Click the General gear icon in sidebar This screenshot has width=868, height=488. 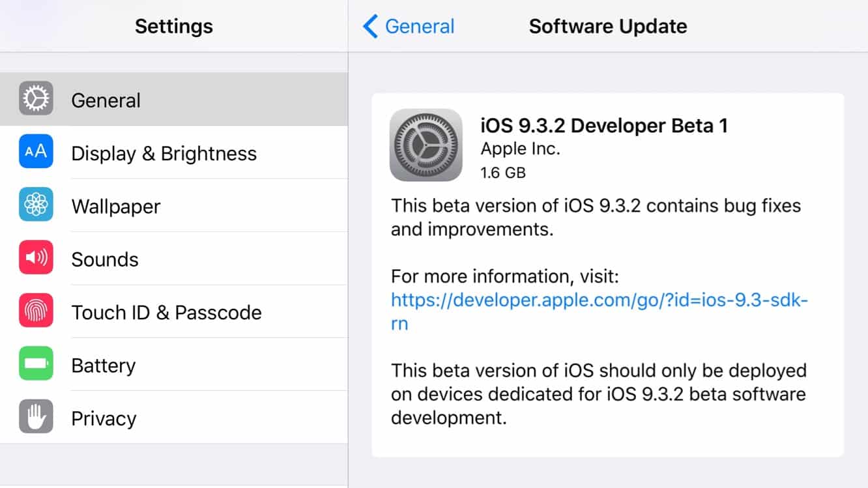tap(36, 99)
